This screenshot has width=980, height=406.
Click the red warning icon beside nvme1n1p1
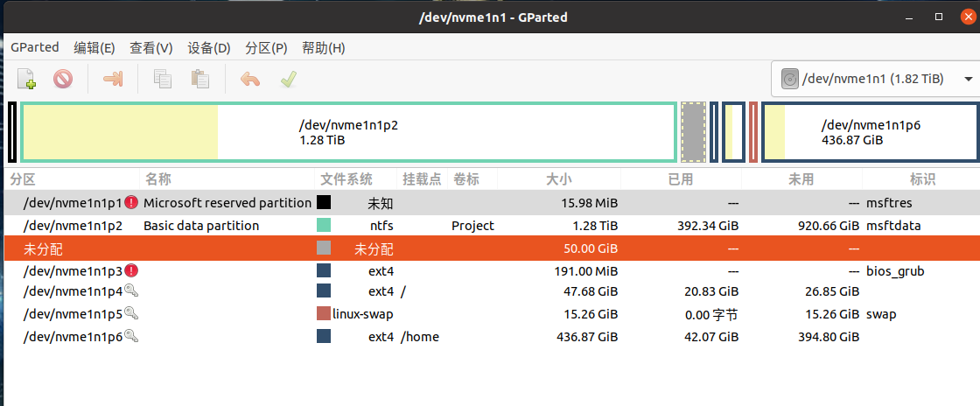pos(131,203)
